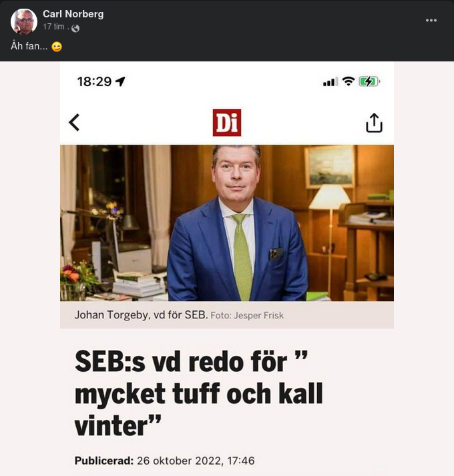The height and width of the screenshot is (476, 454).
Task: Open Carl Norberg's profile picture
Action: tap(23, 21)
